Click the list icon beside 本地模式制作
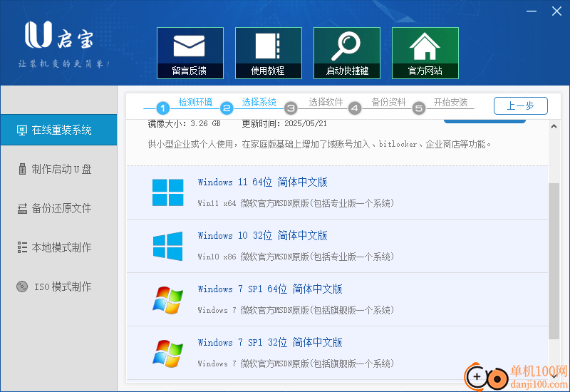 click(x=22, y=247)
